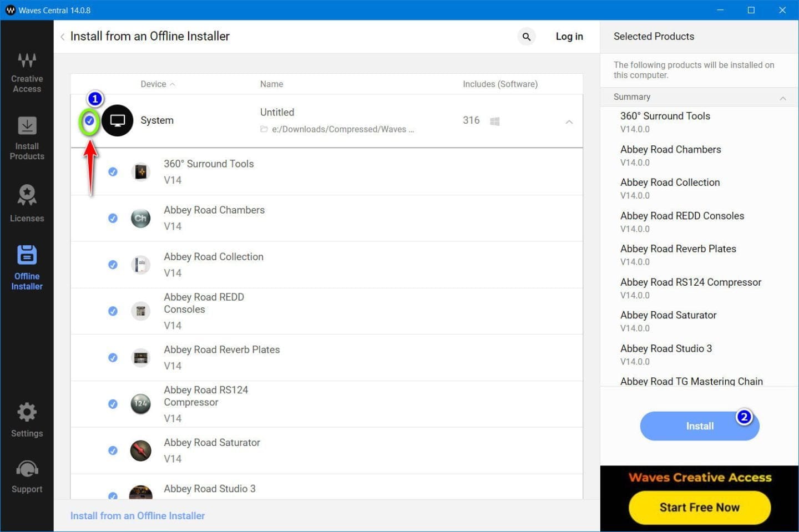Click the 316 software count

[x=471, y=120]
